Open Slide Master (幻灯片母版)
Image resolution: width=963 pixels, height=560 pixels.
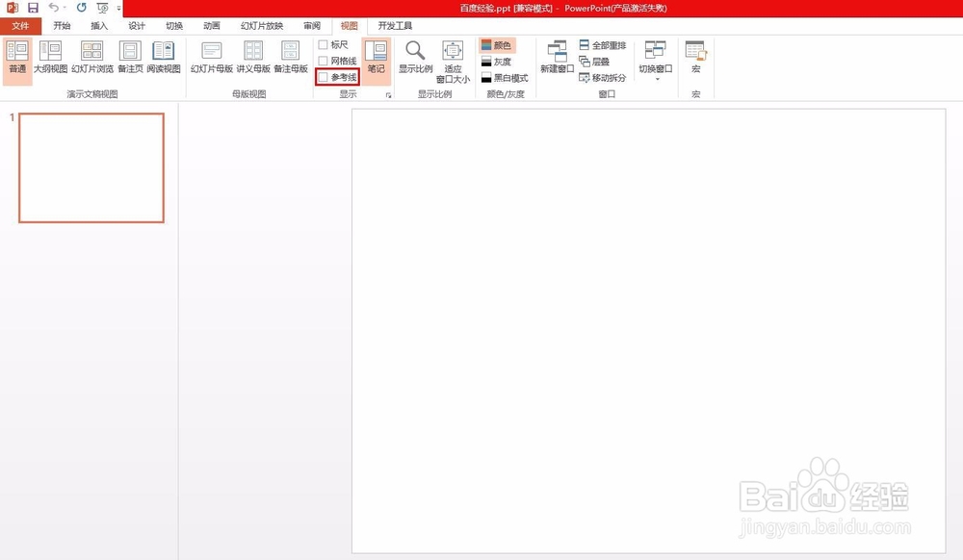(x=211, y=59)
